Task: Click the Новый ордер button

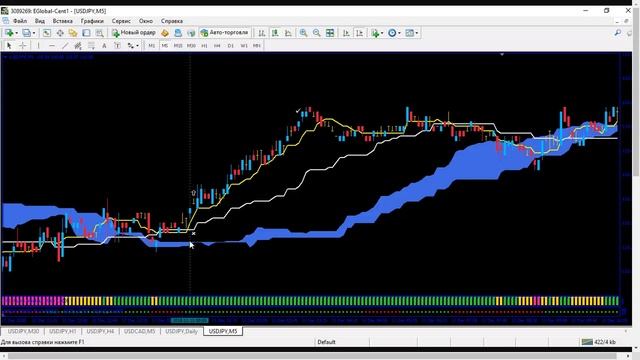Action: click(133, 33)
